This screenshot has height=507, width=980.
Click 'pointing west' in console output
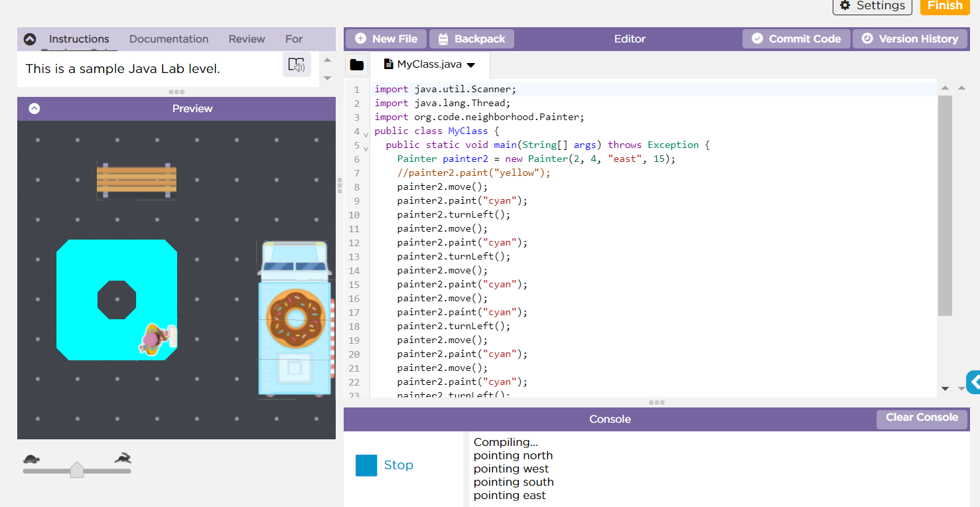512,469
